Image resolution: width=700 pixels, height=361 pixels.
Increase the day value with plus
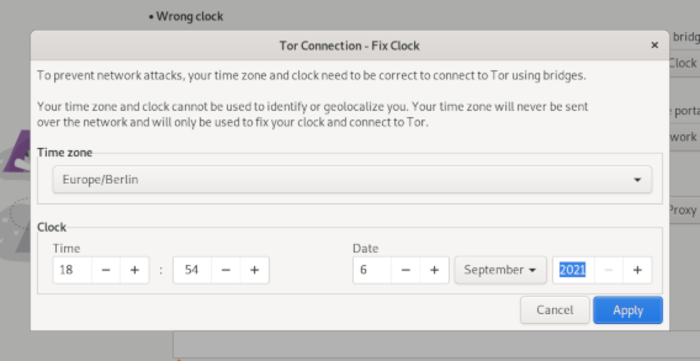pyautogui.click(x=434, y=270)
